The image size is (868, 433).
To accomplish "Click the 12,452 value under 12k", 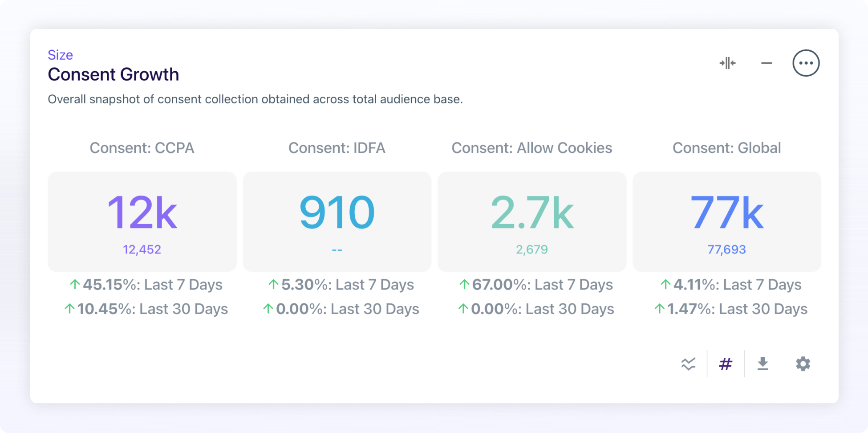I will pyautogui.click(x=142, y=249).
